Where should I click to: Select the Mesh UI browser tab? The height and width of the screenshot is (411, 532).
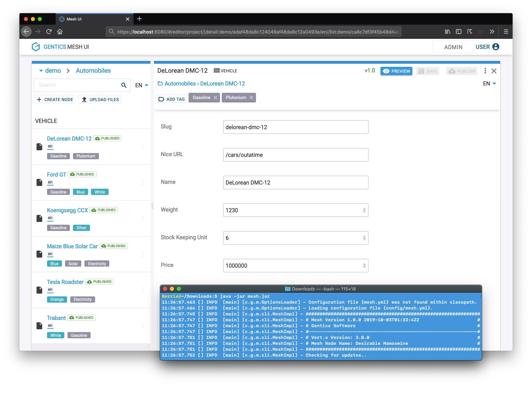94,19
